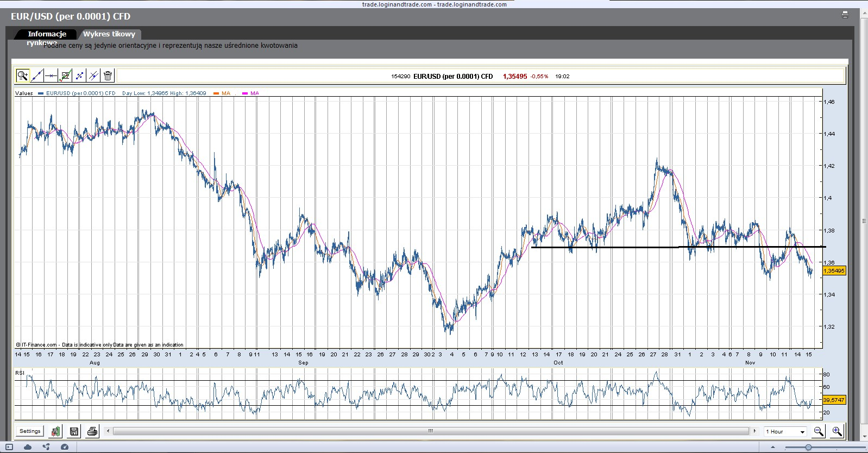Zoom out using the minus magnifier
This screenshot has height=453, width=868.
click(819, 431)
